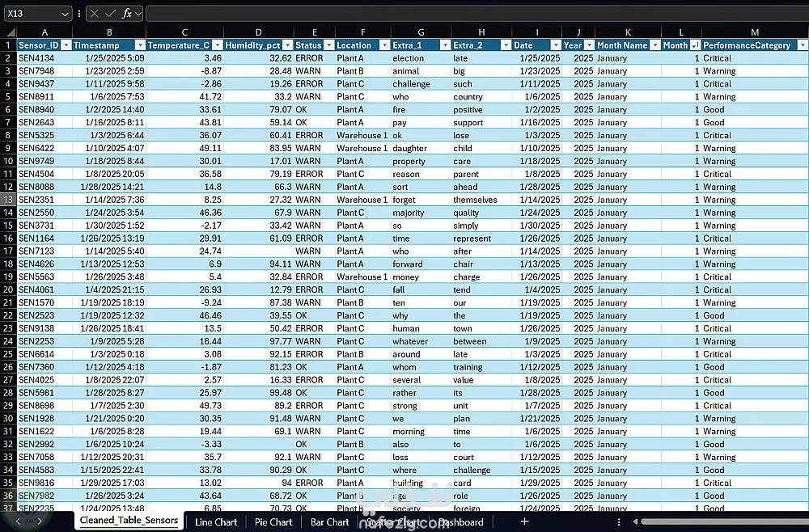Open Temperature_C filter dropdown
Viewport: 809px width, 532px height.
coord(217,45)
